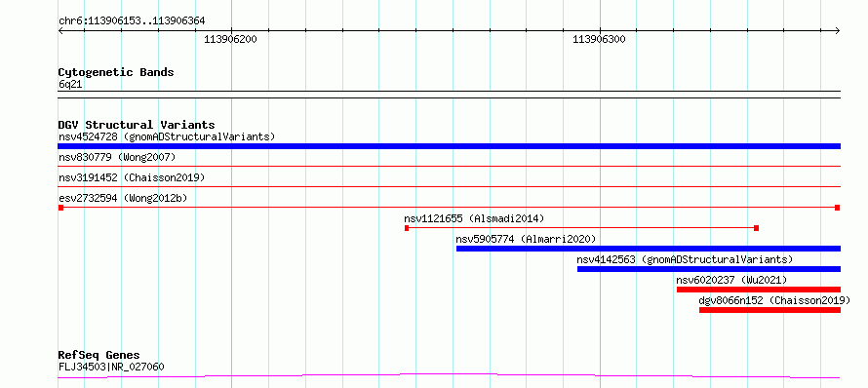Viewport: 868px width, 388px height.
Task: Click the Cytogenetic Bands track title
Action: click(x=116, y=72)
